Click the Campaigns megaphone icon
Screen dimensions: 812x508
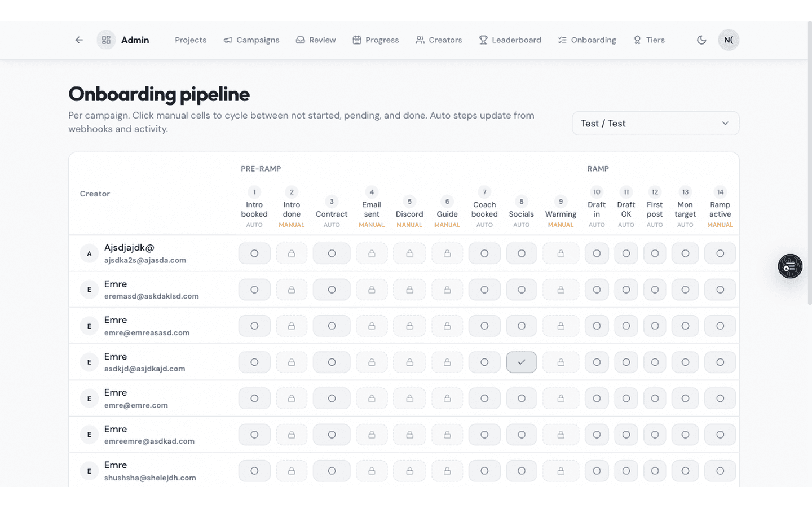point(228,40)
